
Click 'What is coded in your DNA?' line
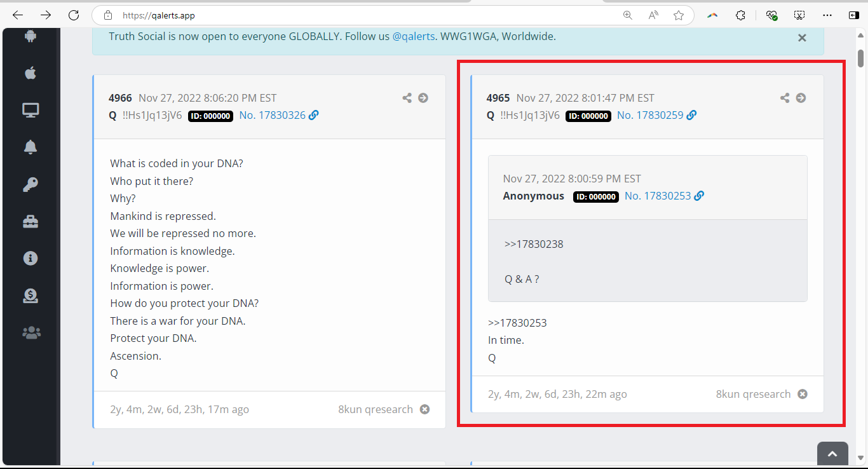click(x=177, y=163)
